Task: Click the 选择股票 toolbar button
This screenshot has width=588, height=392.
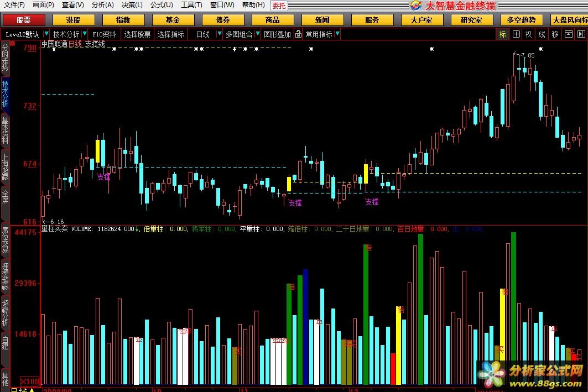Action: pyautogui.click(x=137, y=34)
